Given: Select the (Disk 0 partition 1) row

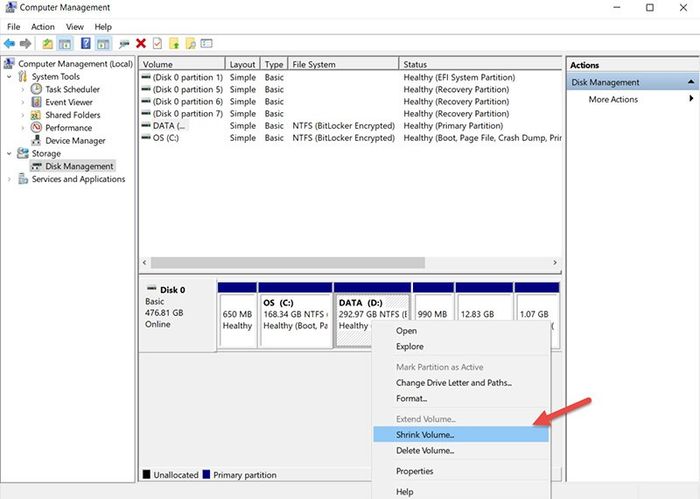Looking at the screenshot, I should click(x=350, y=77).
